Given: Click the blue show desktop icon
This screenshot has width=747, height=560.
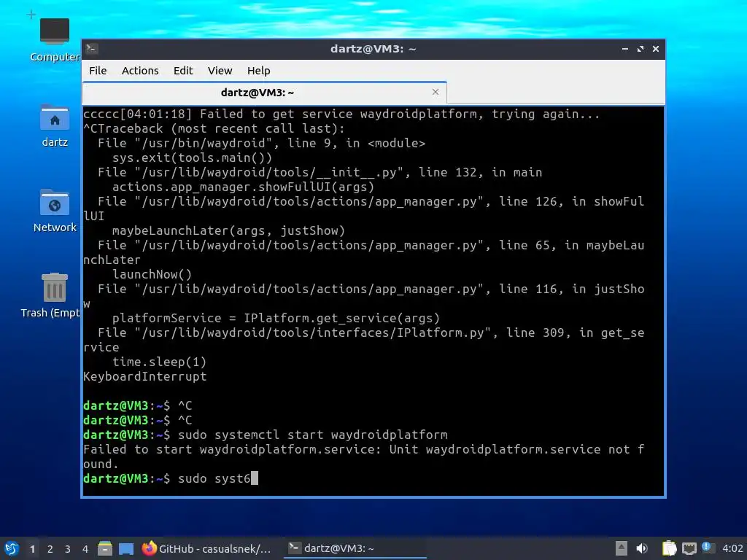Looking at the screenshot, I should 125,548.
